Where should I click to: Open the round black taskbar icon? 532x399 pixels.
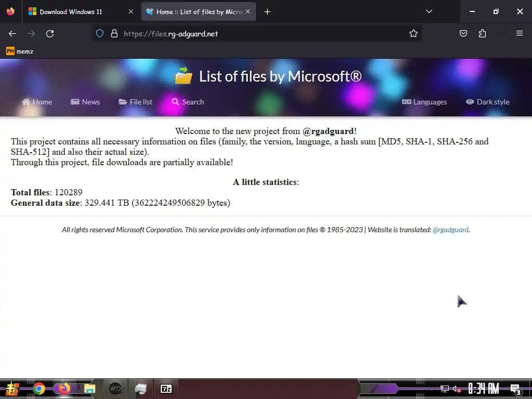(x=115, y=389)
